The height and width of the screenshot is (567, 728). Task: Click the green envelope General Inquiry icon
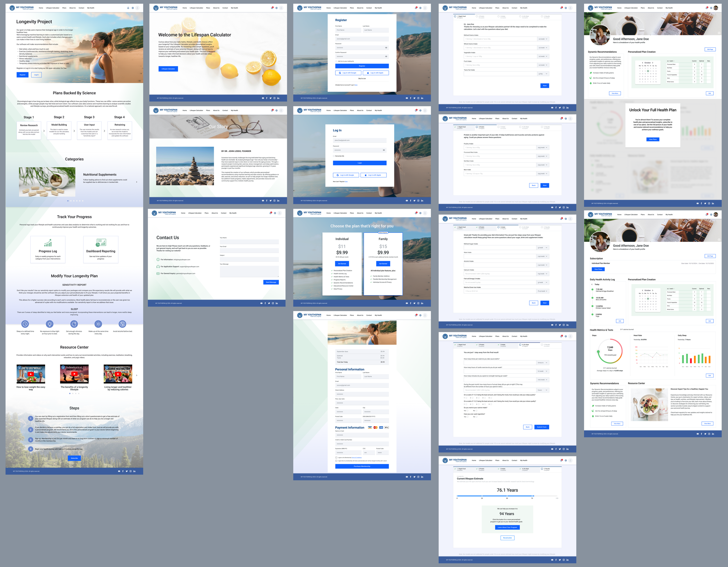pyautogui.click(x=158, y=274)
